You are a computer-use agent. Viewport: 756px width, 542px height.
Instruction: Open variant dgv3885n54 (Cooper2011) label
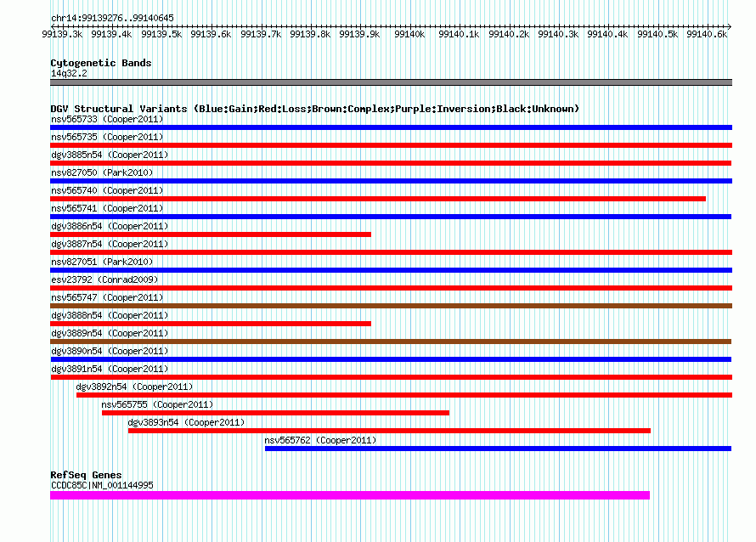(110, 155)
